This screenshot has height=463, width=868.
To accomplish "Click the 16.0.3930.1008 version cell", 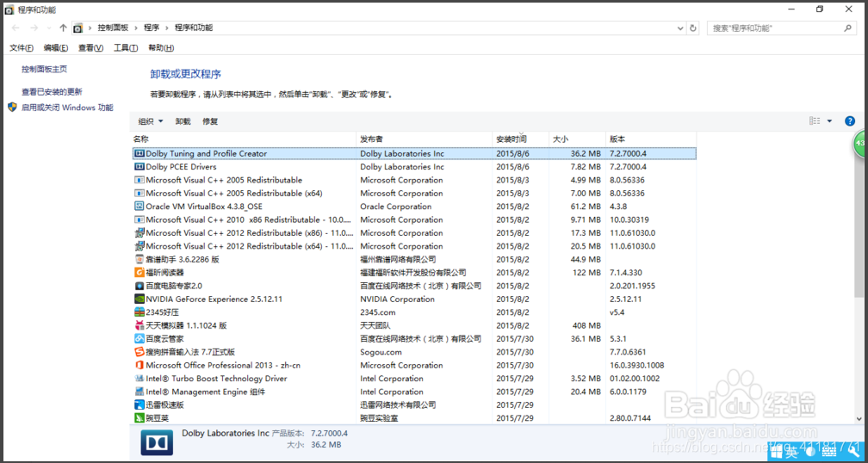I will (637, 365).
